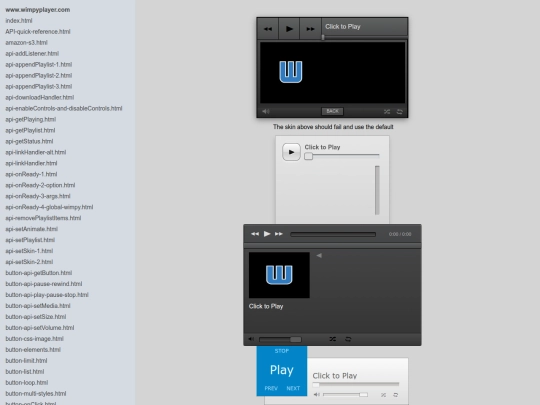Open button-api-getButton.html link
Image resolution: width=540 pixels, height=405 pixels.
(39, 273)
